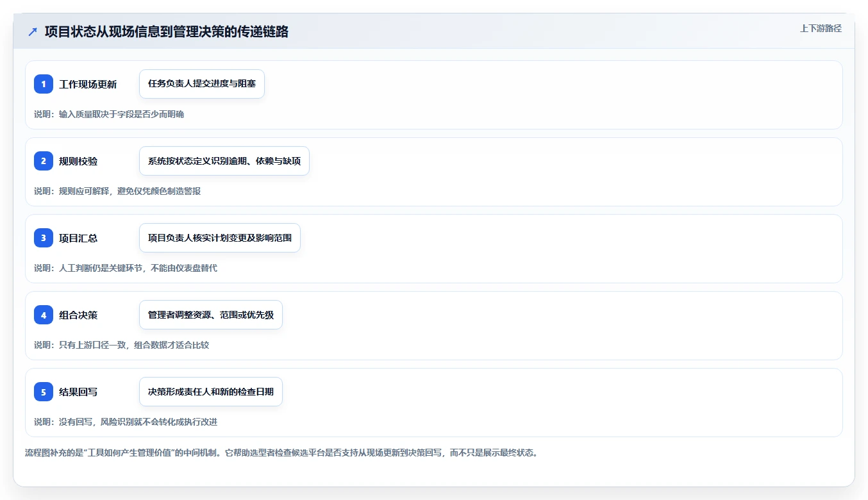The height and width of the screenshot is (500, 868).
Task: Click the 决策形成责任人和新的检查日期 box
Action: (211, 392)
